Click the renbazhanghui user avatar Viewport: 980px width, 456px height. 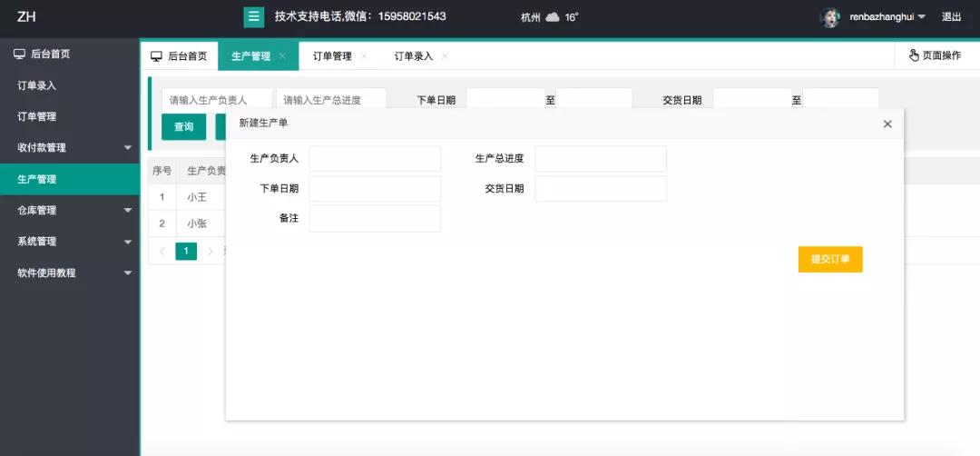830,17
